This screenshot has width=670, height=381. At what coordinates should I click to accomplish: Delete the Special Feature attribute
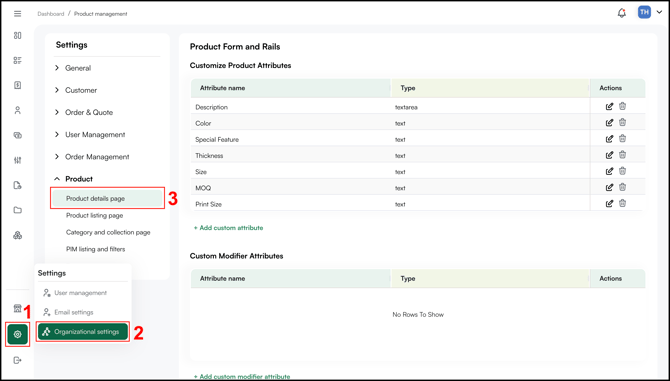coord(623,138)
